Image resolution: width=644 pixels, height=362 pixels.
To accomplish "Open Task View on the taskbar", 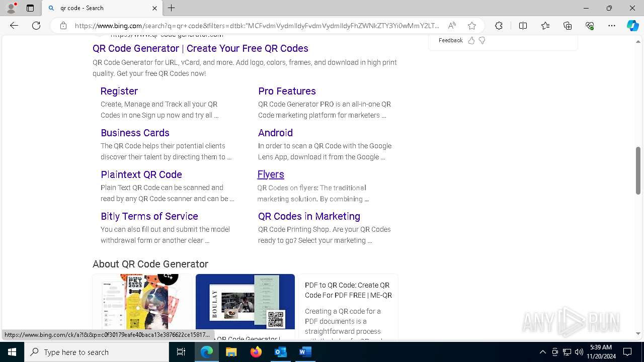I will [181, 352].
